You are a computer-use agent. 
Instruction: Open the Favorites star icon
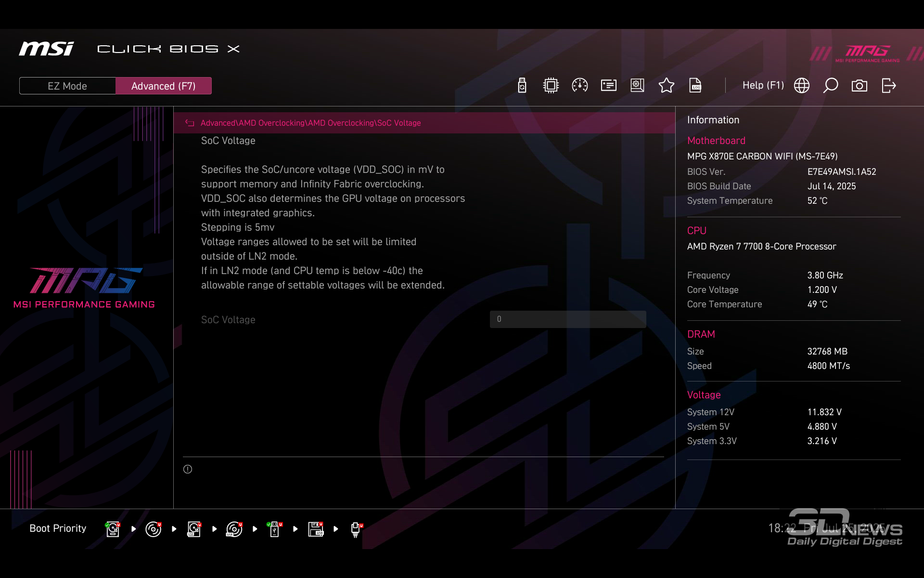[x=667, y=86]
